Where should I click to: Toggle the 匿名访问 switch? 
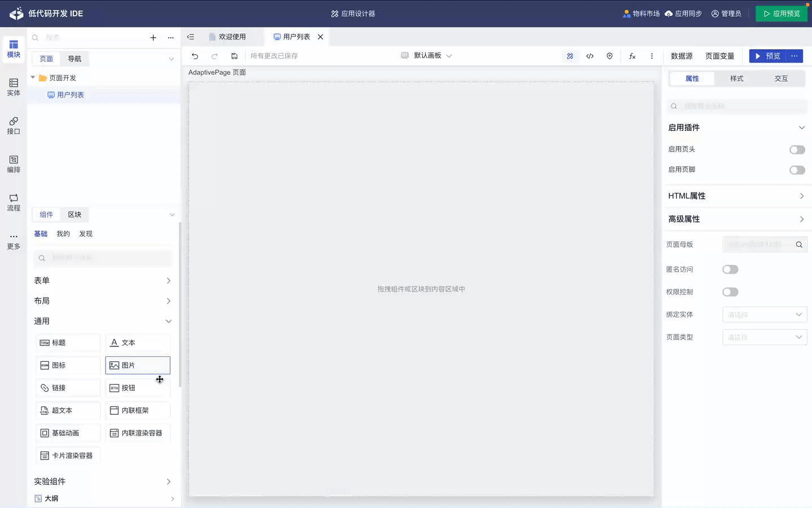click(x=730, y=269)
